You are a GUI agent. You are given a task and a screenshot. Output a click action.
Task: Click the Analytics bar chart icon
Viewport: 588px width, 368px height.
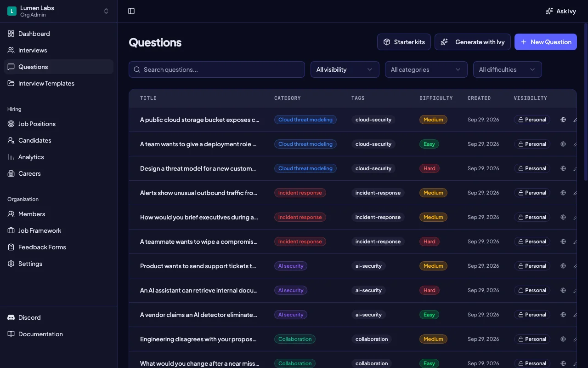(x=11, y=157)
